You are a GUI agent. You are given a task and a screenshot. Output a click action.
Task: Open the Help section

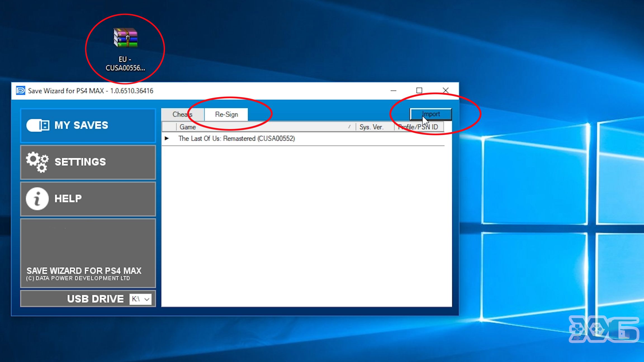[x=88, y=199]
